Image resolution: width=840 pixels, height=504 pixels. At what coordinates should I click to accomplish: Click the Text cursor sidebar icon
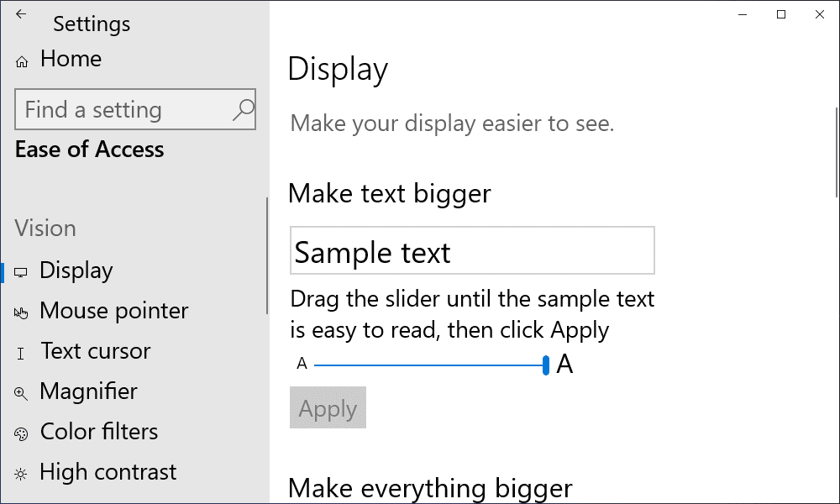coord(21,351)
